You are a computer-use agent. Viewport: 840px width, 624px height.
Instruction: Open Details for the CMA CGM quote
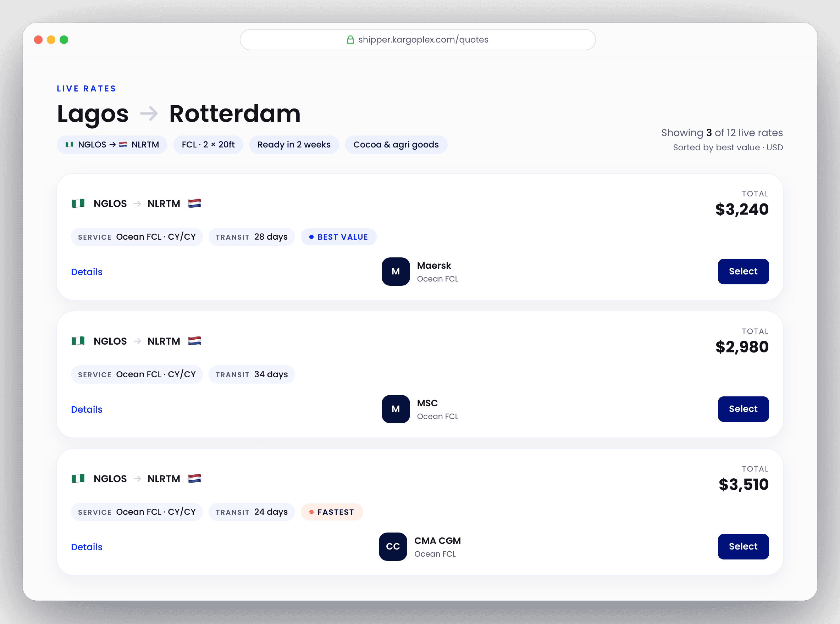pyautogui.click(x=87, y=547)
